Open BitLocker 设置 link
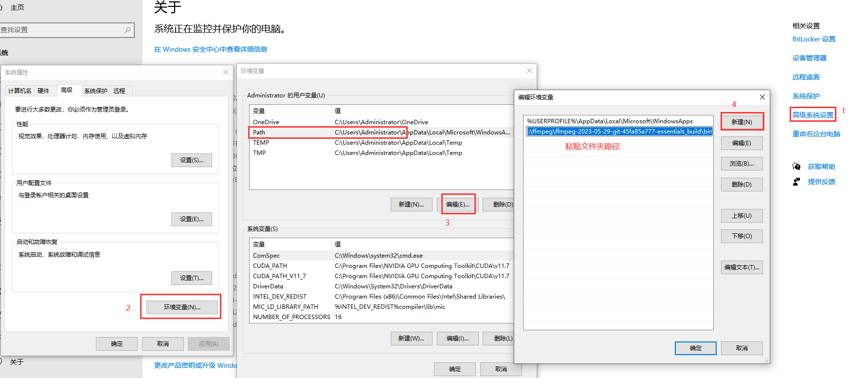 click(814, 39)
